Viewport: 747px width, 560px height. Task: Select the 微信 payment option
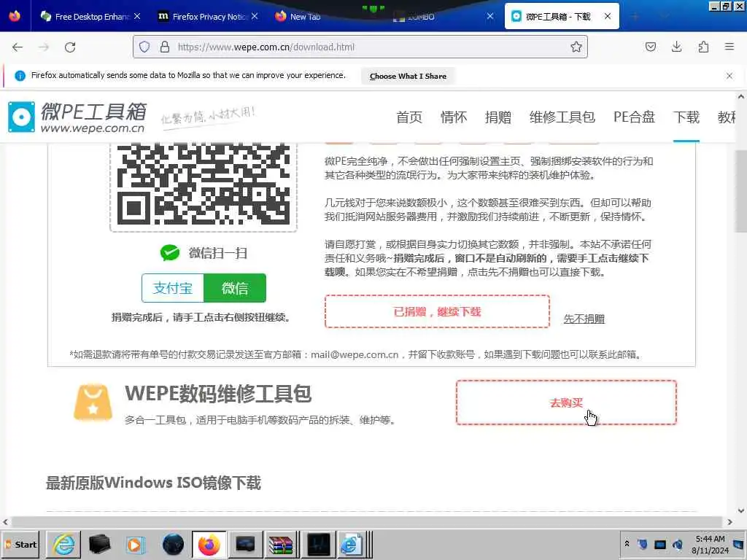click(x=235, y=287)
